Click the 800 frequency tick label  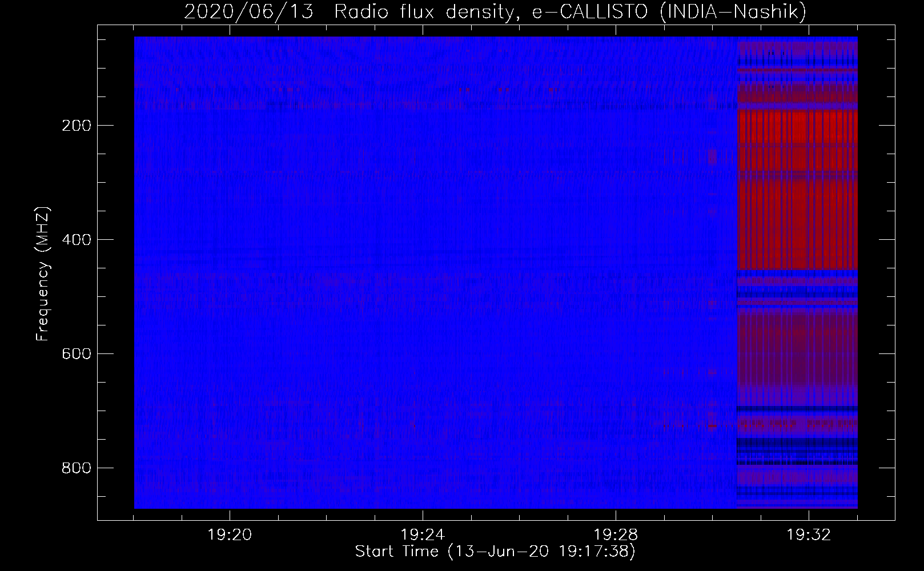76,468
